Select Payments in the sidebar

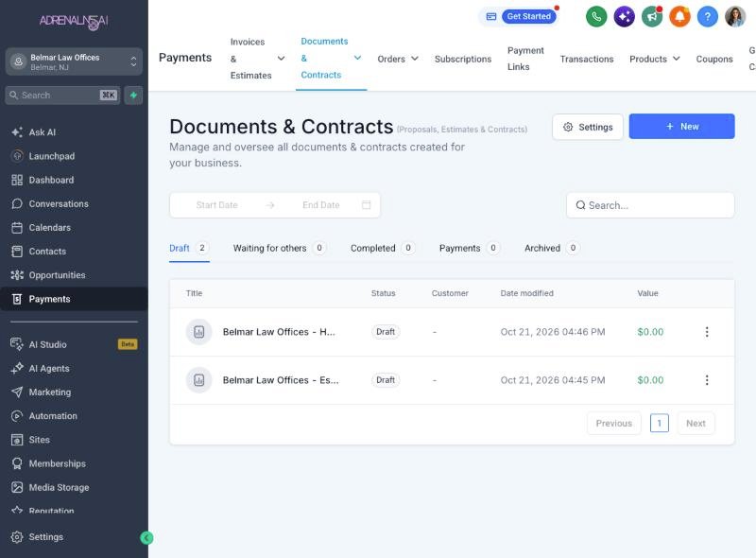[74, 299]
